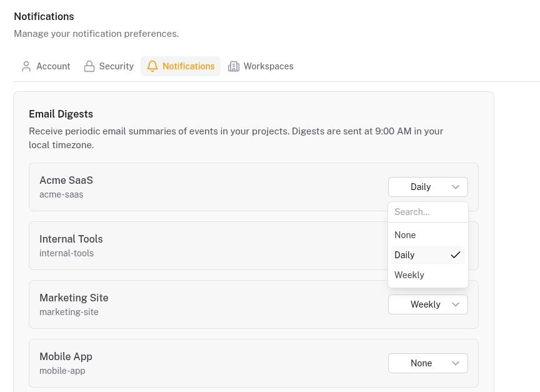This screenshot has height=392, width=540.
Task: Click the Email Digests section heading
Action: [61, 114]
